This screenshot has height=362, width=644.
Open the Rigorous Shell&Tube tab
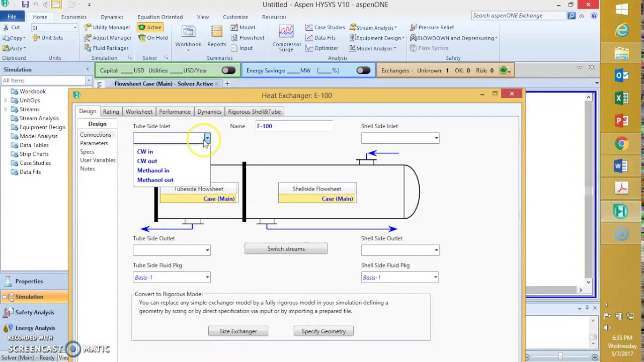pos(254,112)
